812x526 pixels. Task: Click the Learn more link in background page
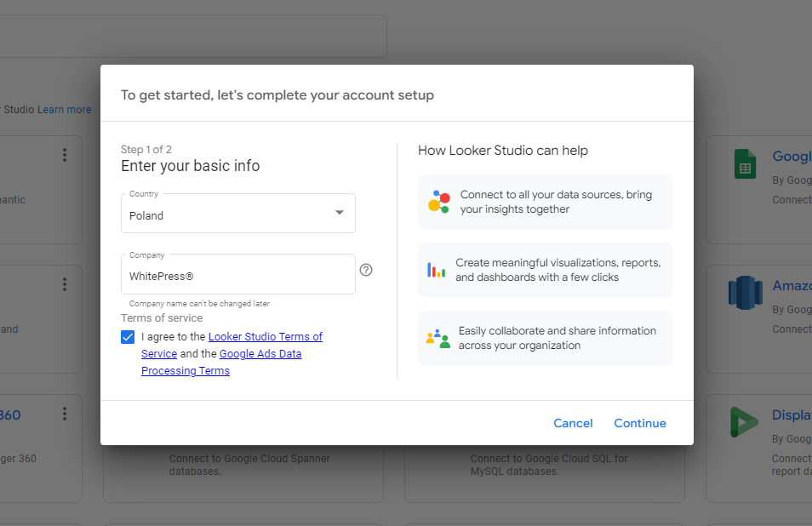coord(64,110)
